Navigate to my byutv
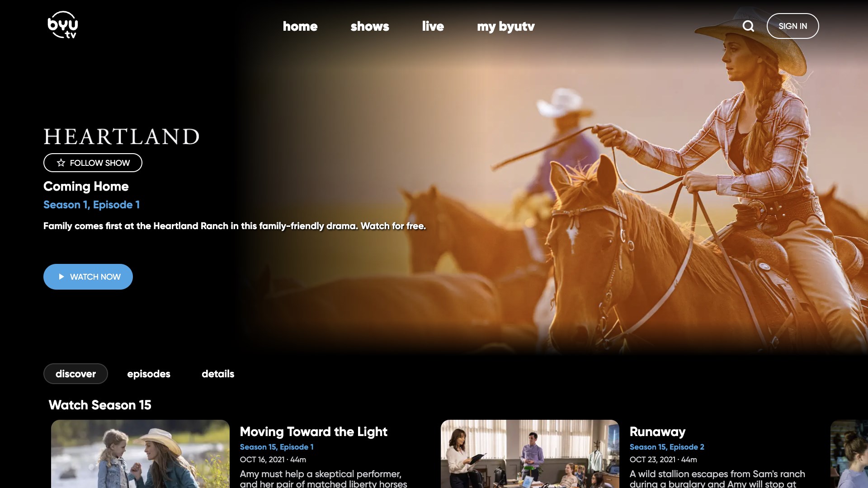 505,26
